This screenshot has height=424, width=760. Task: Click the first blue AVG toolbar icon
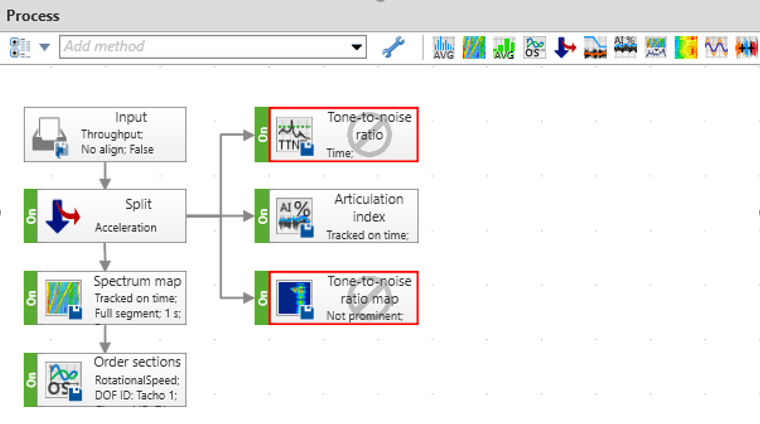coord(444,47)
